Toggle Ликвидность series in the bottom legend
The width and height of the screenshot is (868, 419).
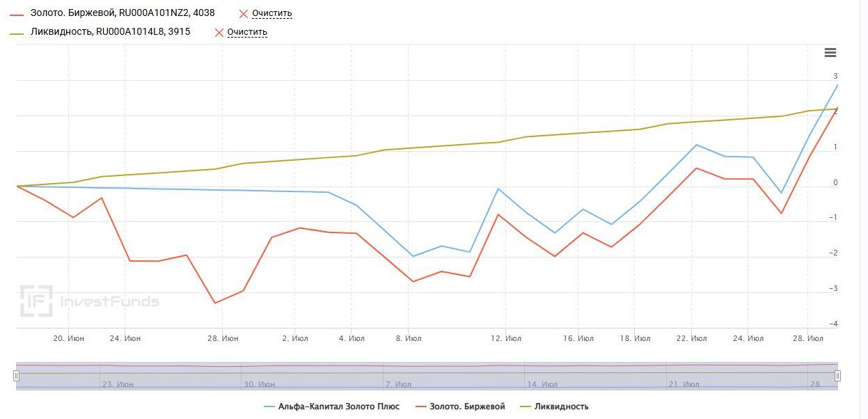[554, 406]
